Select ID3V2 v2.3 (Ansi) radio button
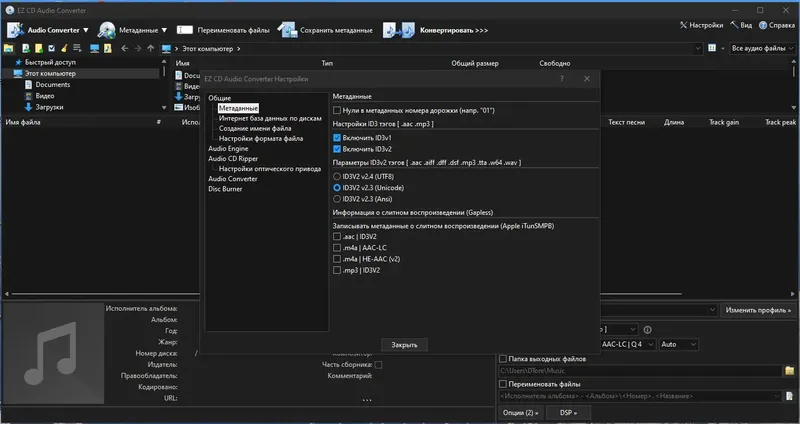This screenshot has width=800, height=424. pyautogui.click(x=337, y=199)
